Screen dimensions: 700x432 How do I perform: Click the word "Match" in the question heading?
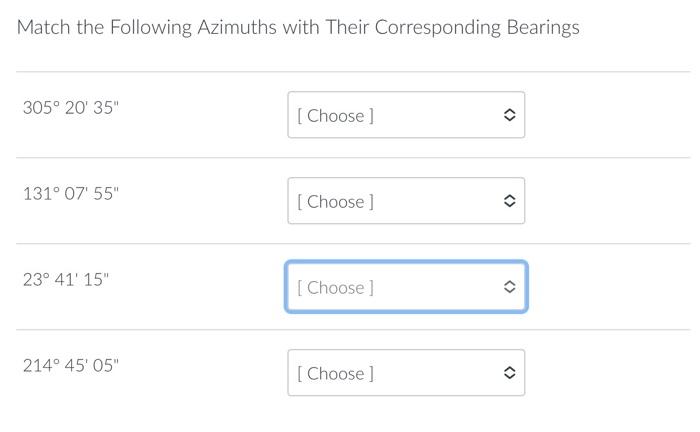click(43, 27)
